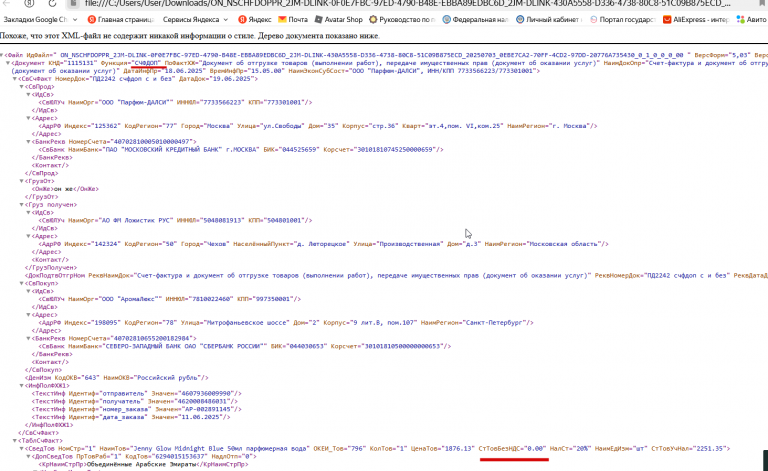Viewport: 768px width, 471px height.
Task: Collapse Адрес node under СвПокуп
Action: (x=28, y=315)
